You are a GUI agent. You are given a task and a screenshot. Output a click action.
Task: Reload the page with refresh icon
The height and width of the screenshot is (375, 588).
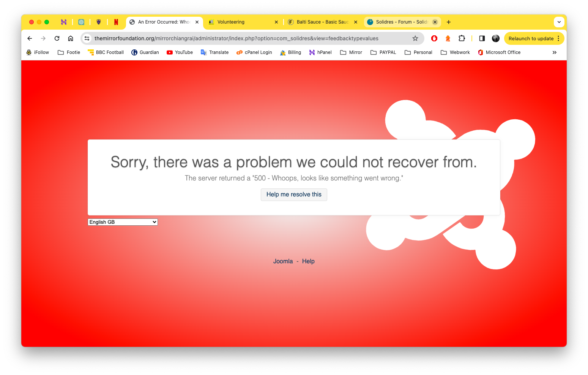(57, 38)
